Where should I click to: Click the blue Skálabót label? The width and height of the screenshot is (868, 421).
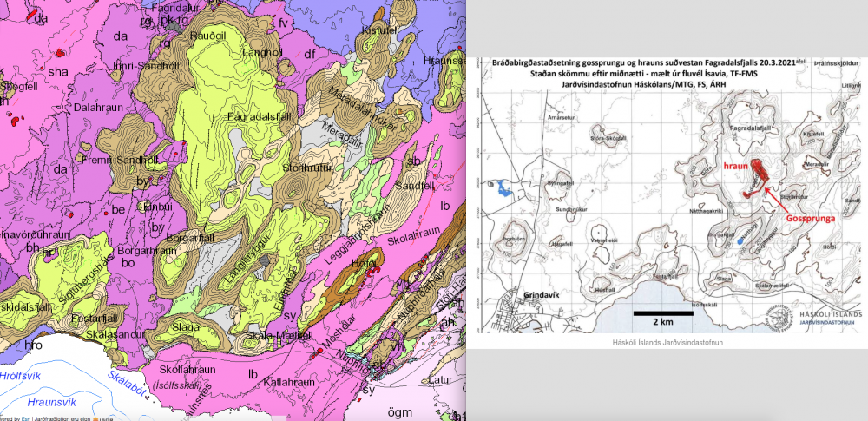tap(130, 382)
